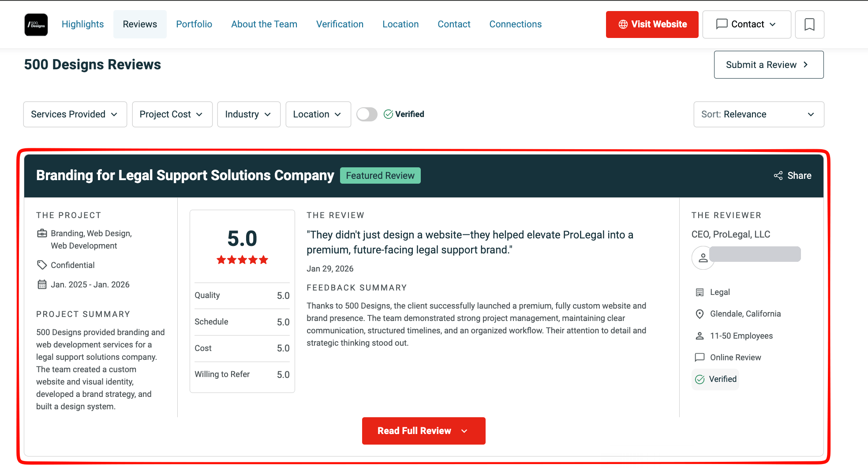Click the globe icon on Visit Website
Image resolution: width=868 pixels, height=468 pixels.
pyautogui.click(x=623, y=24)
